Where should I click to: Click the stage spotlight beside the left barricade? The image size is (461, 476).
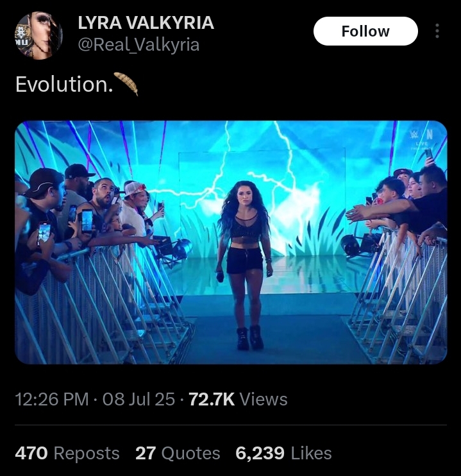176,250
